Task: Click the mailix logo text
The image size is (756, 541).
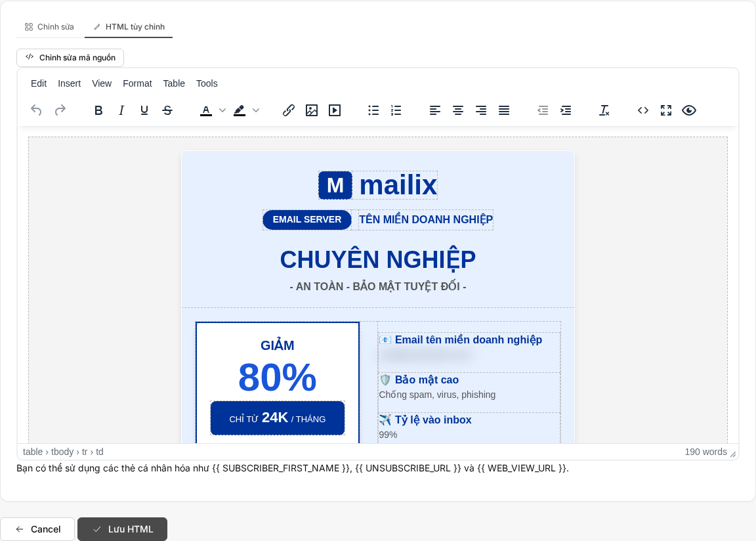Action: click(x=398, y=184)
